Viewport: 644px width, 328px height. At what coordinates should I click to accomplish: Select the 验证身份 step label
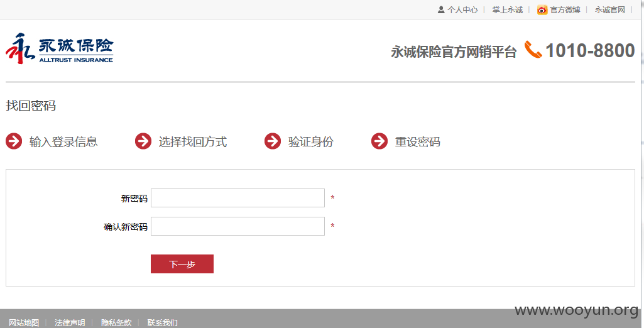coord(311,141)
